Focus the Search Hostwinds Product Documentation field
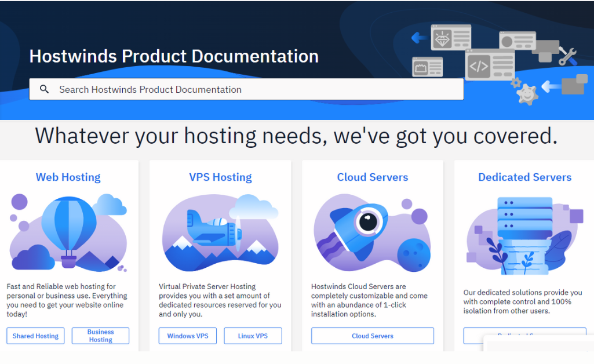 pos(247,89)
